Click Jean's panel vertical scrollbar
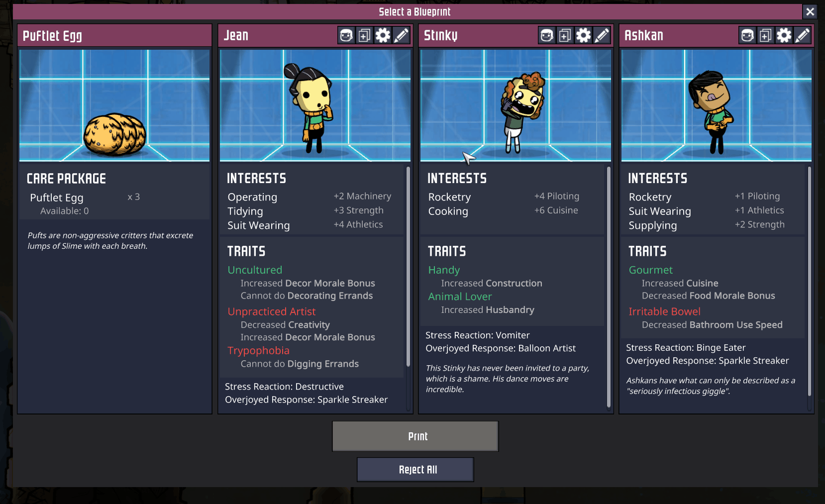The image size is (825, 504). (408, 267)
